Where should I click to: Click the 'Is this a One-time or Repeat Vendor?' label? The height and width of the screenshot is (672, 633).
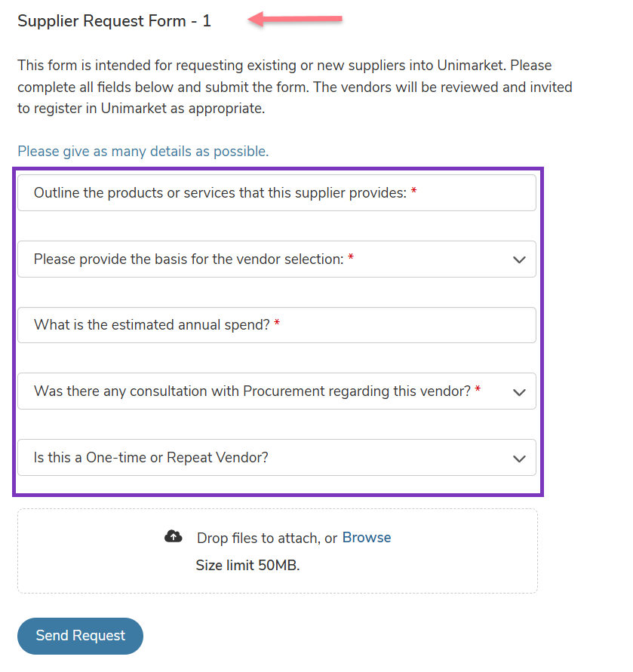coord(151,458)
